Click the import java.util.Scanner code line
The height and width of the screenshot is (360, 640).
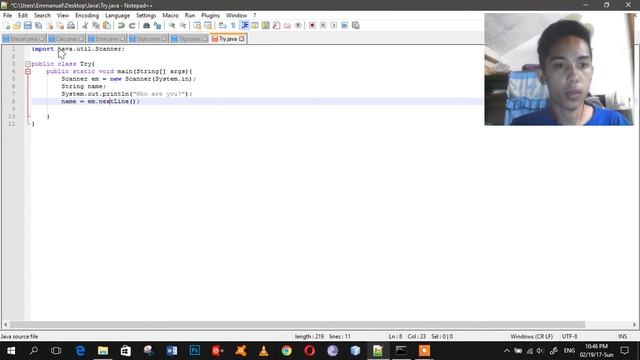[x=78, y=49]
